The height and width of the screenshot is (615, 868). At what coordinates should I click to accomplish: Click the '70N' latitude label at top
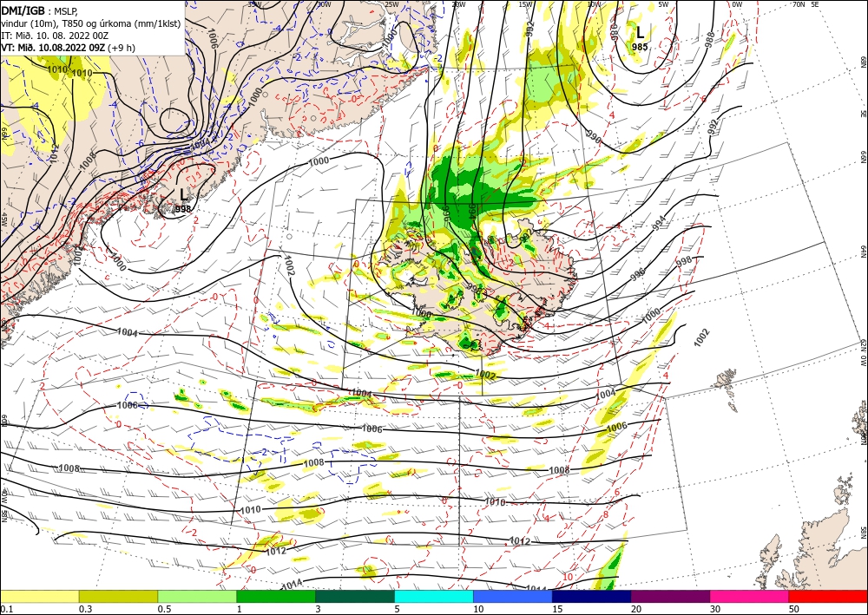tap(799, 4)
